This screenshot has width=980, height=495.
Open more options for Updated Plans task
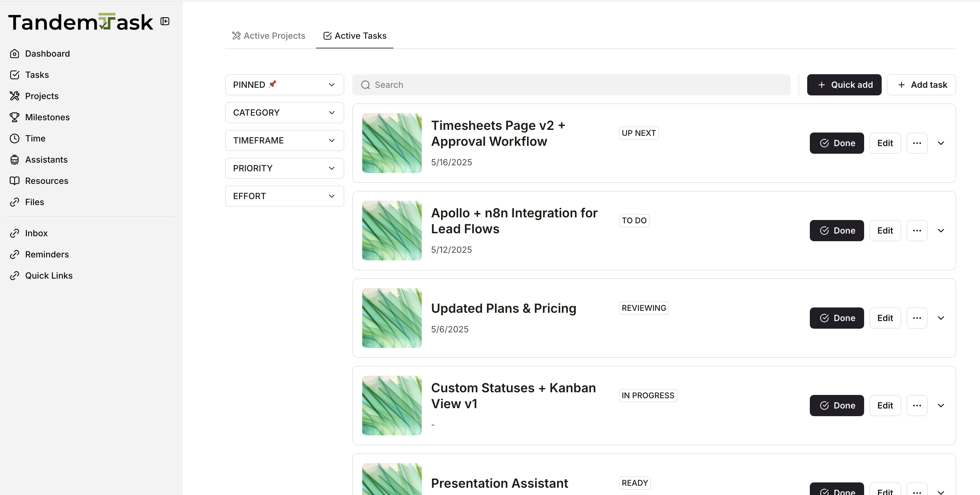(917, 318)
